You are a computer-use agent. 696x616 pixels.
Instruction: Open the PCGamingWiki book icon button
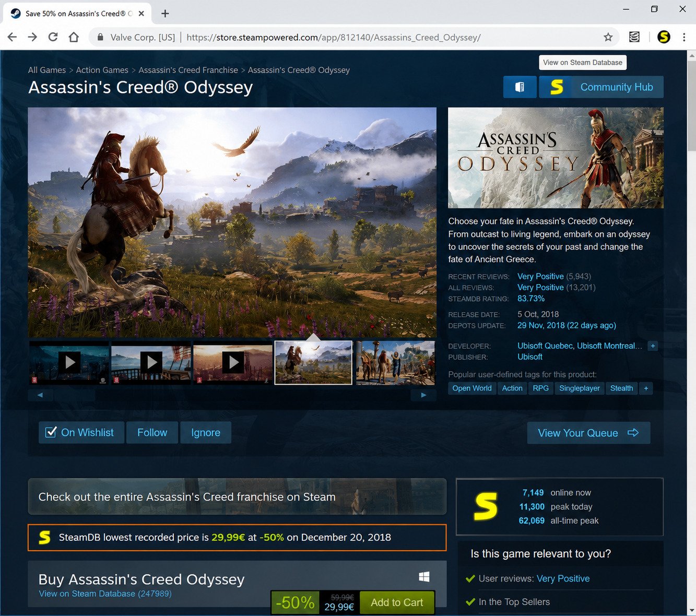click(x=520, y=87)
